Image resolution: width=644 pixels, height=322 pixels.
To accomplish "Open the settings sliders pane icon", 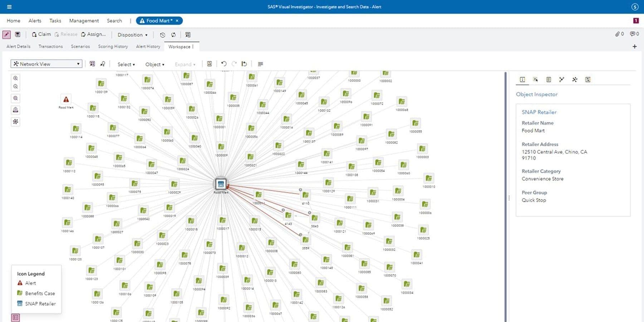I will [x=588, y=79].
